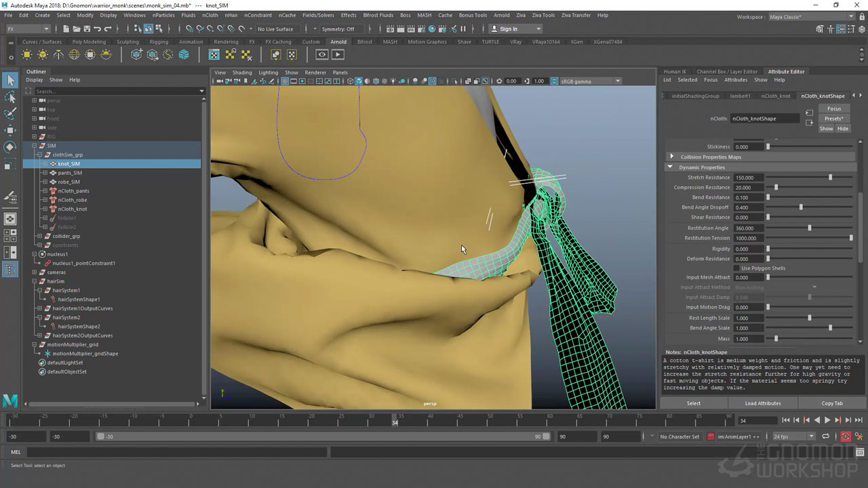Screen dimensions: 868x488
Task: Click the Save Scene icon
Action: tap(87, 29)
